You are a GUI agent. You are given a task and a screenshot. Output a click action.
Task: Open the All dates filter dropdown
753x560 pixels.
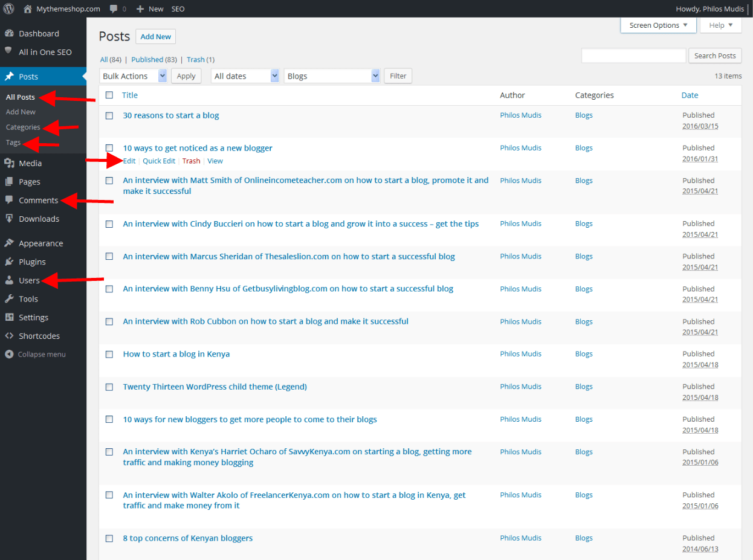tap(245, 76)
